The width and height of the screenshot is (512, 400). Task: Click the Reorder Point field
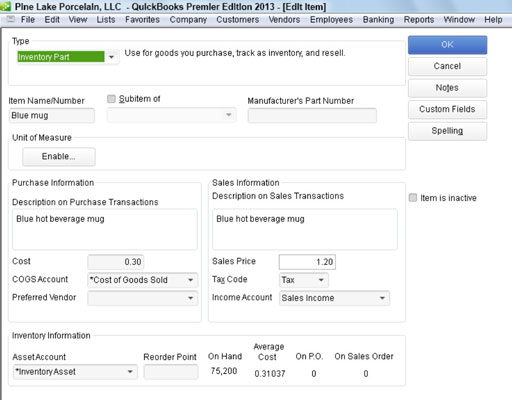(x=171, y=372)
